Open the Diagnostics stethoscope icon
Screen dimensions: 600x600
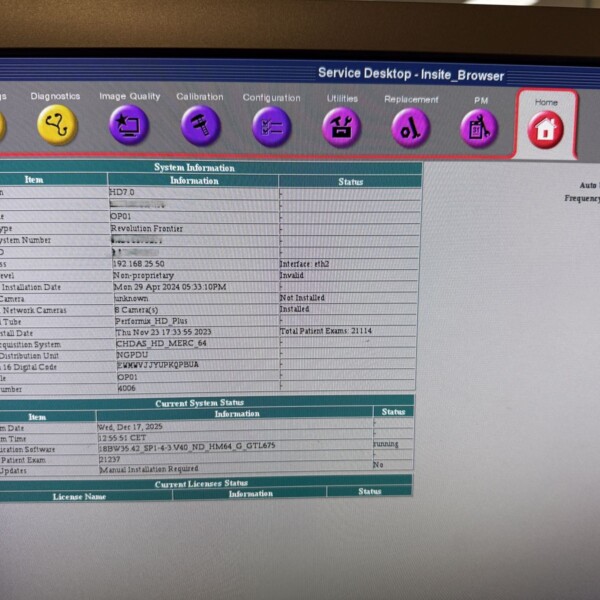pos(57,126)
